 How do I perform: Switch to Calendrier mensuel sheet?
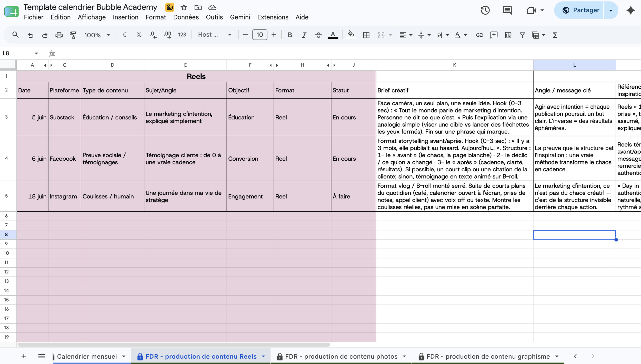tap(87, 356)
